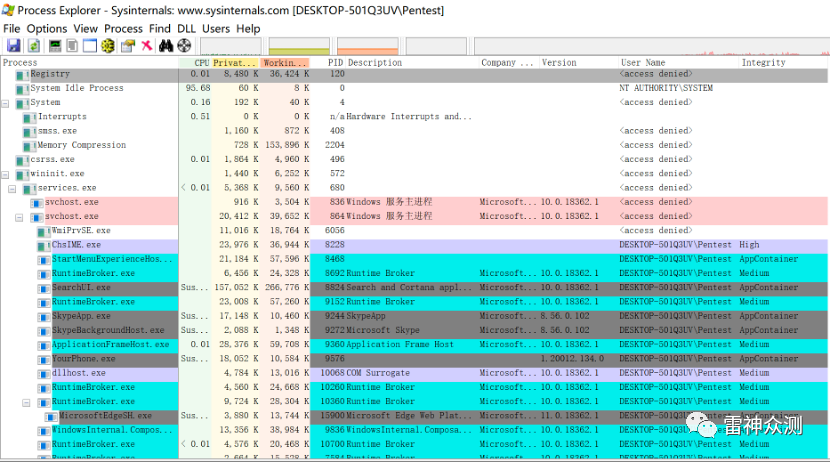The image size is (830, 462).
Task: Open the Users menu
Action: coord(216,29)
